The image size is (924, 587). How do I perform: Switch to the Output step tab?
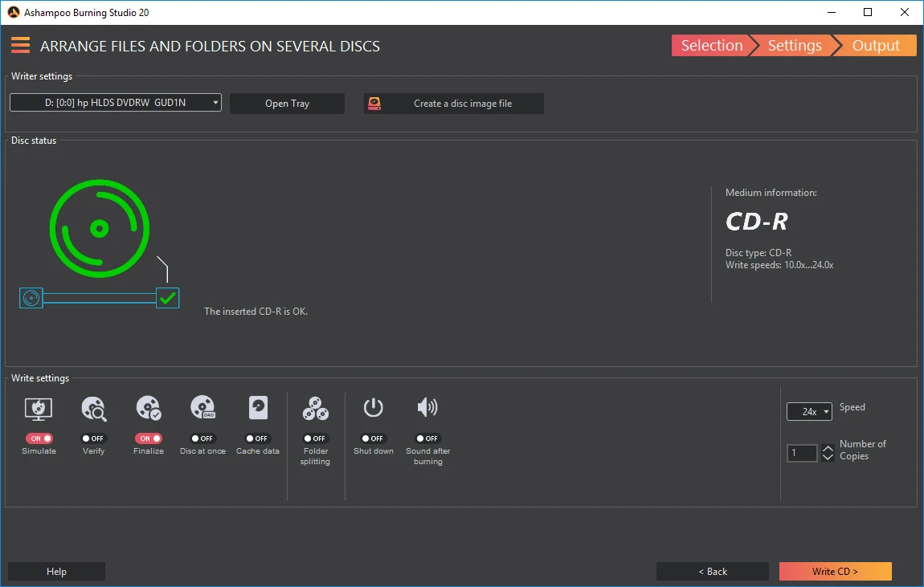click(876, 46)
